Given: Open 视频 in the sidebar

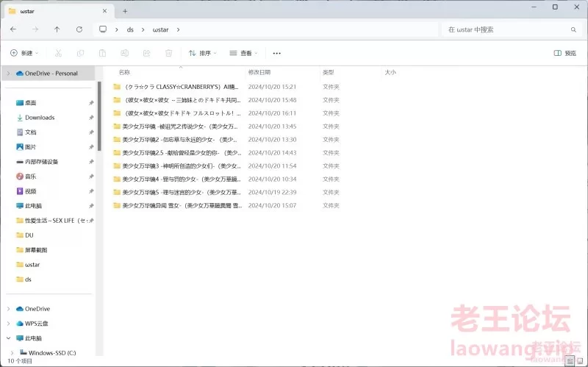Looking at the screenshot, I should [x=31, y=191].
